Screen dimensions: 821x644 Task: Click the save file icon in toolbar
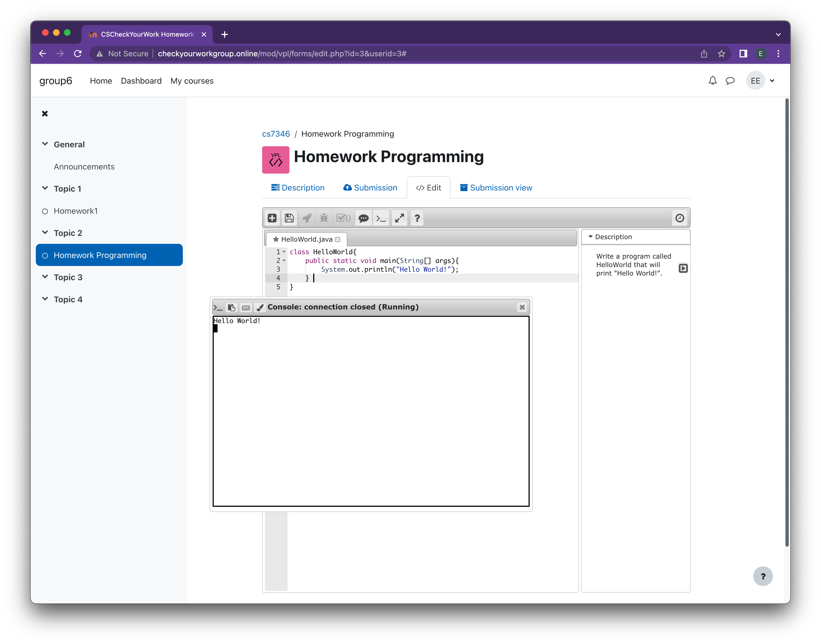point(289,218)
